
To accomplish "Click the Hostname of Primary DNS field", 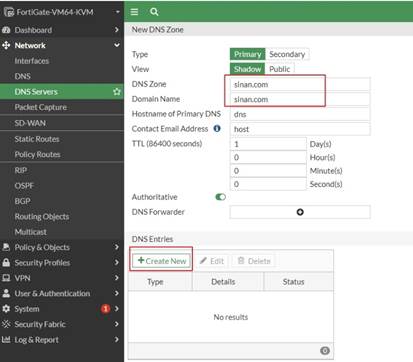I will (x=300, y=114).
